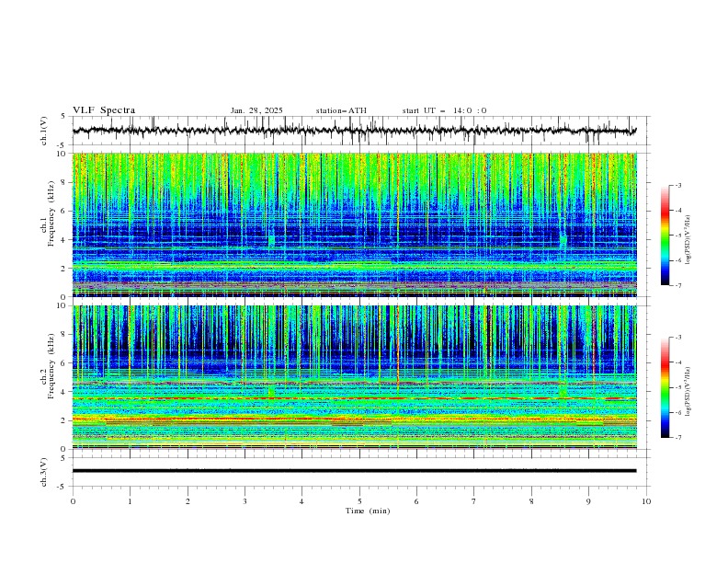
Task: Click the ch.1 waveform trace panel
Action: click(360, 131)
